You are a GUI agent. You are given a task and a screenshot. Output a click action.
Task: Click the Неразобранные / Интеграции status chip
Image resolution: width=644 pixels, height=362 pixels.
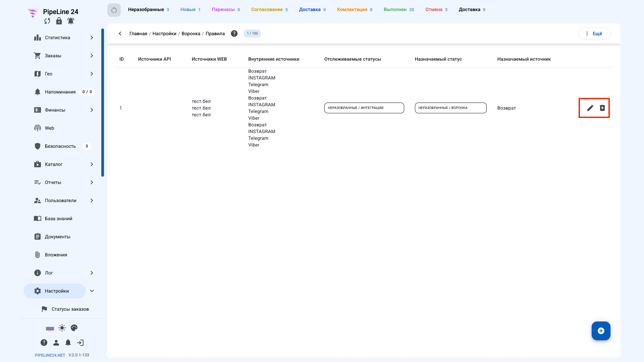(x=364, y=108)
